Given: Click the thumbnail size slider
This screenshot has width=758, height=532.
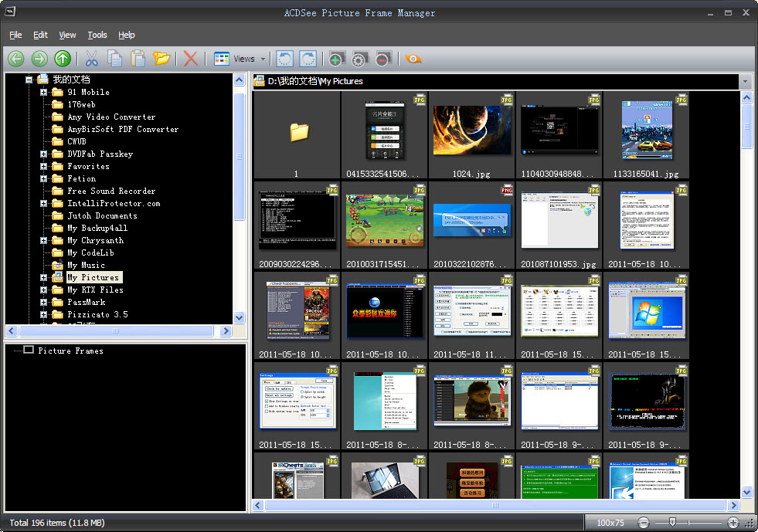Looking at the screenshot, I should [x=672, y=523].
